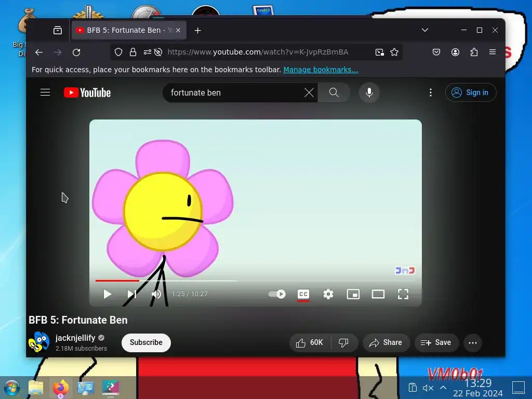Image resolution: width=532 pixels, height=399 pixels.
Task: Bookmark this page with the star
Action: tap(394, 52)
